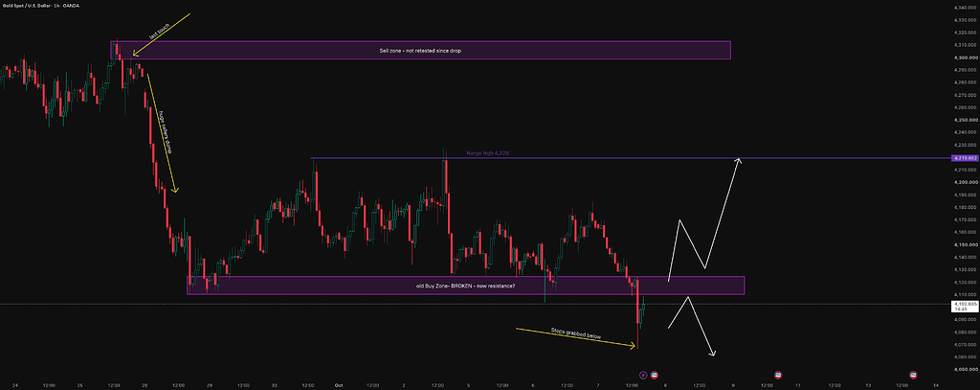The image size is (980, 390).
Task: Open the US flag economic event beside the lightning icon
Action: coord(655,375)
